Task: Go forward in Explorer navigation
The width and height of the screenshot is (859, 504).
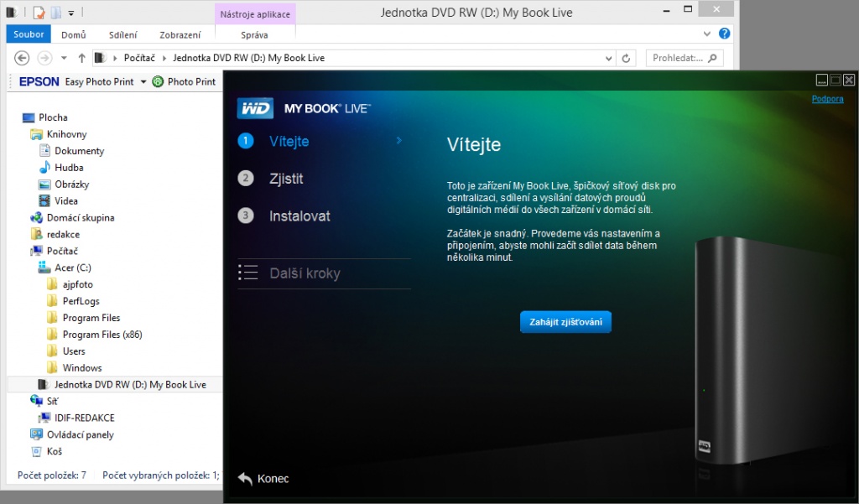Action: [x=44, y=58]
